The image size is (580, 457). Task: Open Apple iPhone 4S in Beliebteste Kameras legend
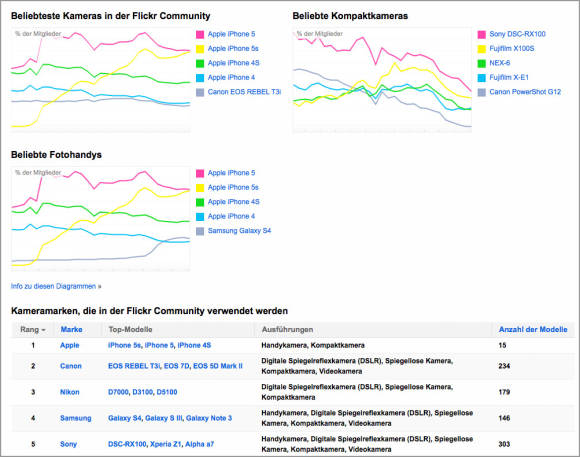[233, 63]
